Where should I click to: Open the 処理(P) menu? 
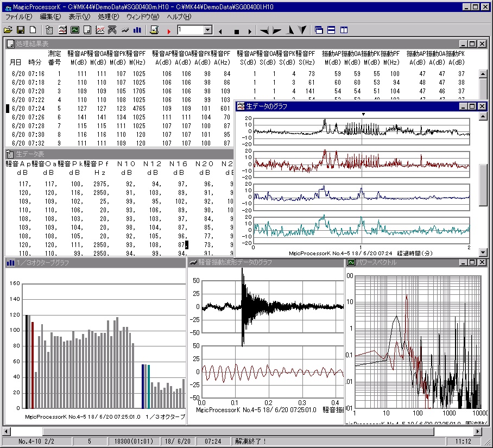pos(108,17)
